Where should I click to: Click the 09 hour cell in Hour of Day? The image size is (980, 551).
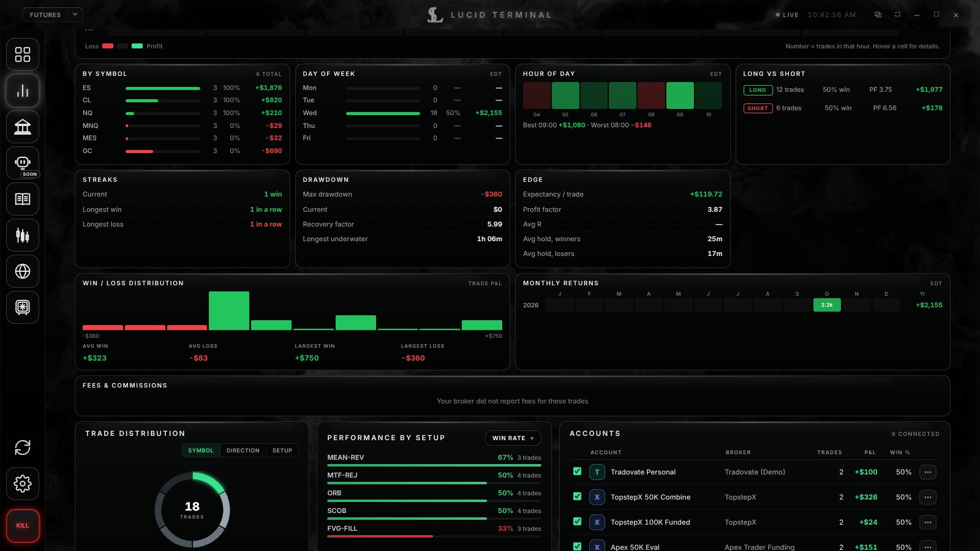pyautogui.click(x=680, y=96)
